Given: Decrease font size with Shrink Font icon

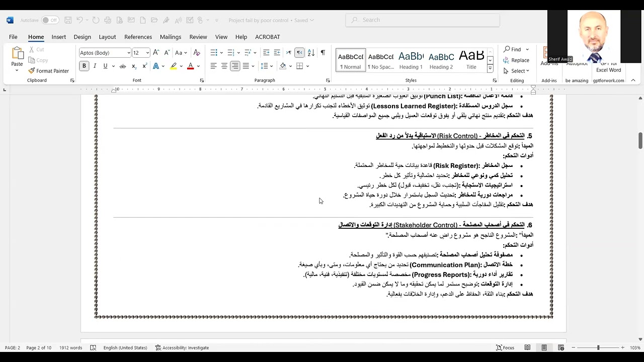Looking at the screenshot, I should pyautogui.click(x=166, y=53).
